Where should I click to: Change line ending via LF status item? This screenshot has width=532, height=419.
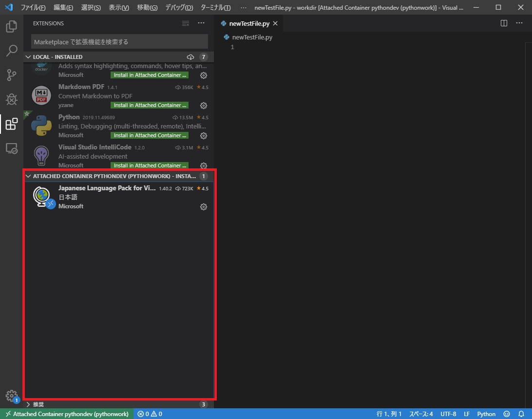[x=467, y=414]
